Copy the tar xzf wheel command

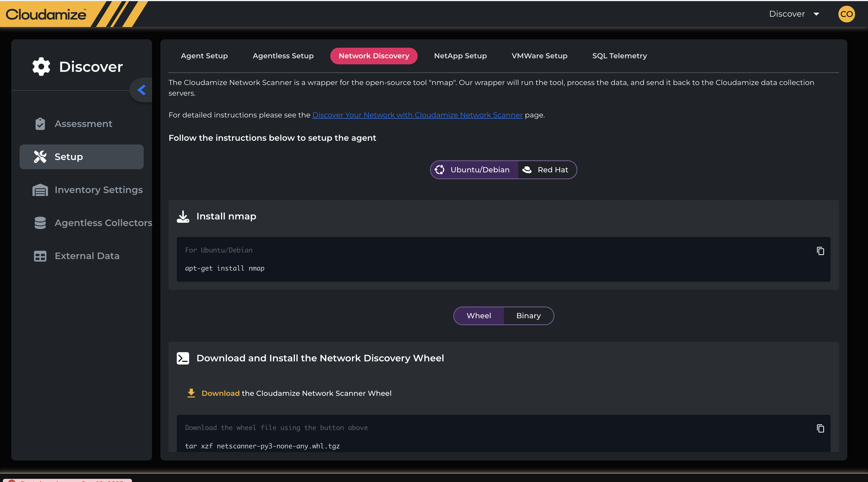pyautogui.click(x=820, y=429)
